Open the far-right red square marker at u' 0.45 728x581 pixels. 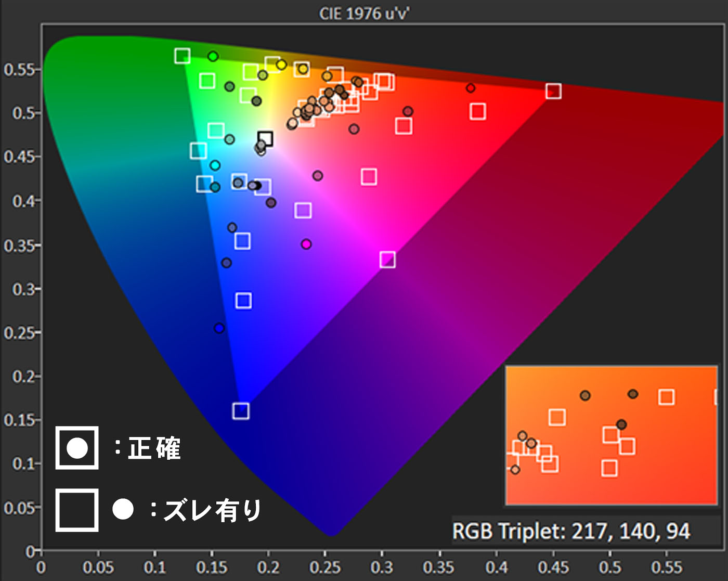(553, 91)
